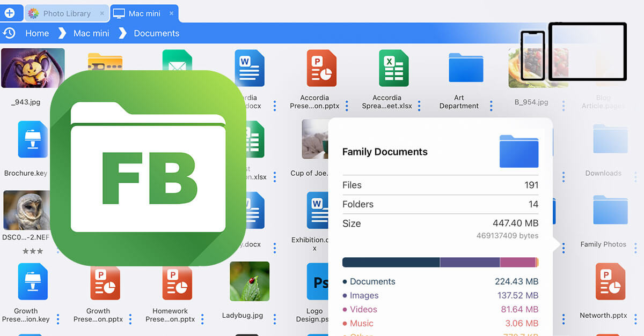Open the Brochure.key Keynote file icon
Viewport: 644px width, 336px height.
pos(33,139)
